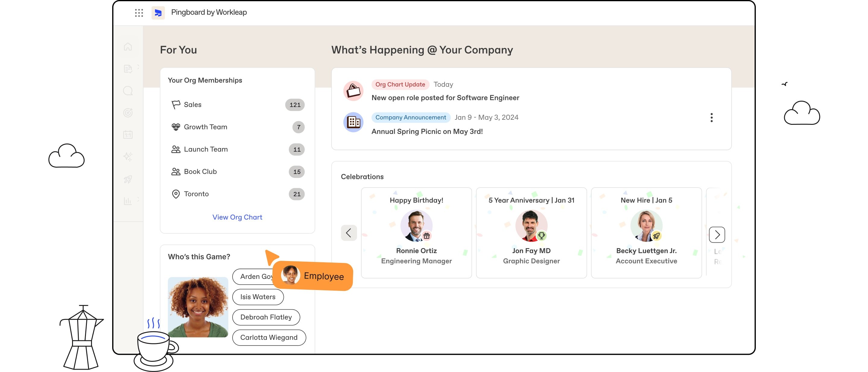Click the birthday gift badge icon
Image resolution: width=868 pixels, height=372 pixels.
426,236
